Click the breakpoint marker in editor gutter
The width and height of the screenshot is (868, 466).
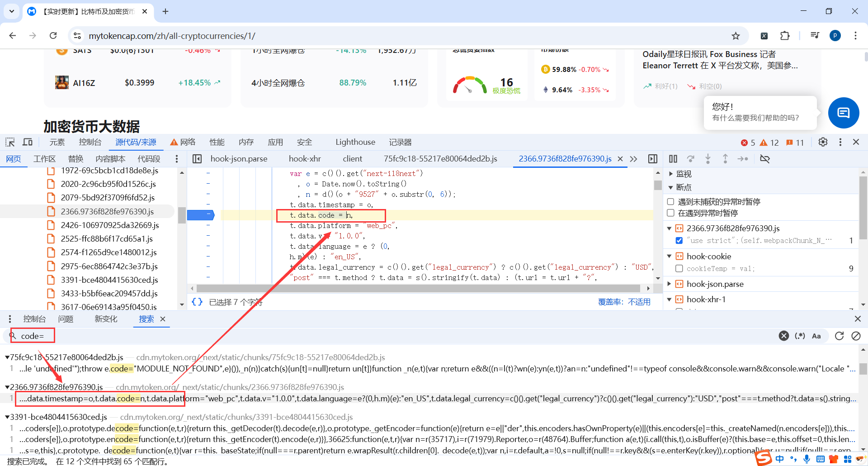pos(201,215)
